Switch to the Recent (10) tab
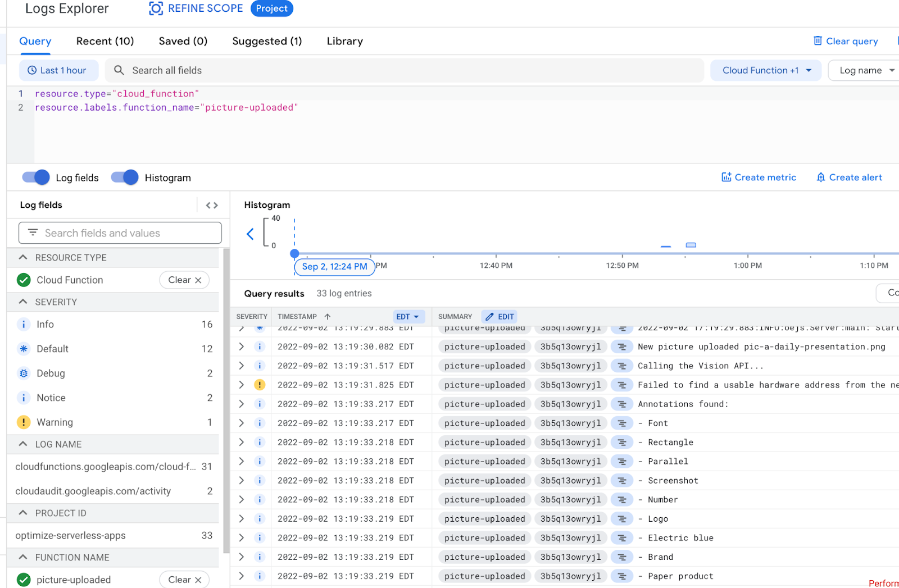This screenshot has height=588, width=899. click(x=105, y=41)
